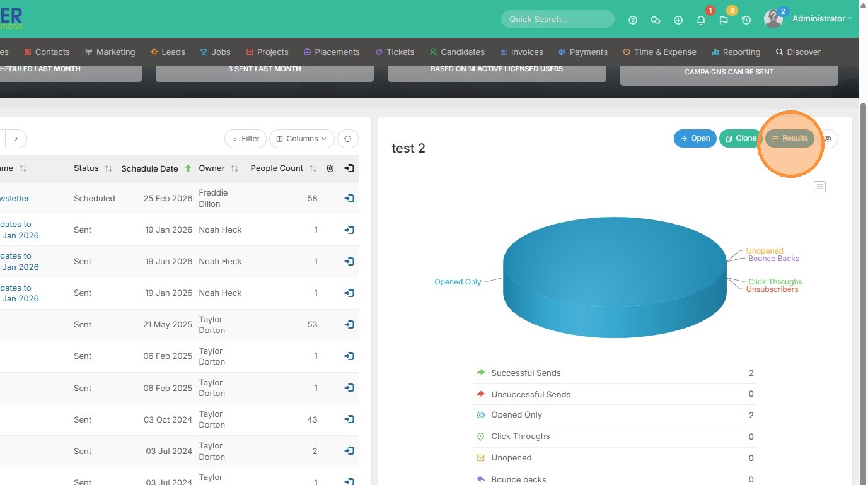Viewport: 868px width, 485px height.
Task: Click the Unsubscribers pie chart label
Action: (x=772, y=289)
